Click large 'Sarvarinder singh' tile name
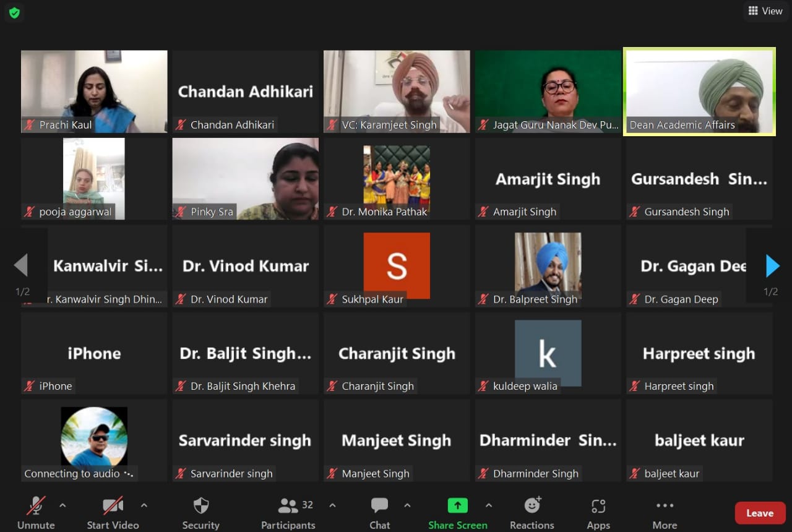 [x=246, y=441]
